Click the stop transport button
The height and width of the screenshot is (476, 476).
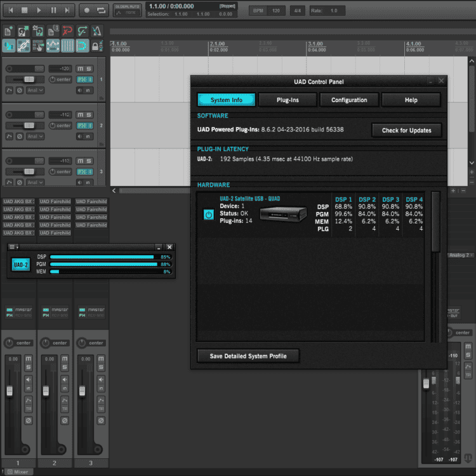click(25, 10)
